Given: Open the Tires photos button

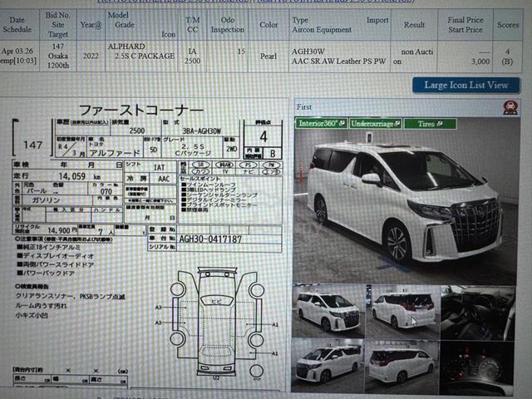Looking at the screenshot, I should 430,124.
